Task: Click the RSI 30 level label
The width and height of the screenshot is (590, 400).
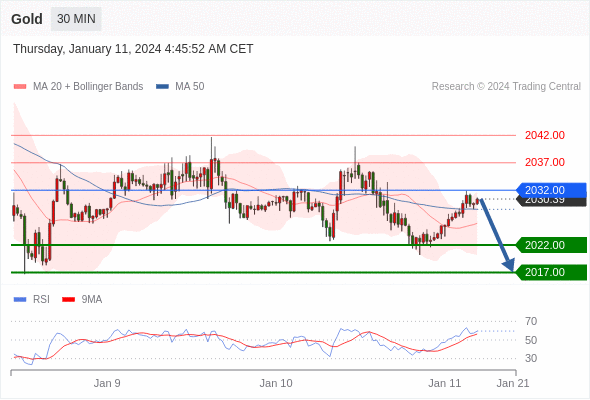Action: [x=531, y=358]
